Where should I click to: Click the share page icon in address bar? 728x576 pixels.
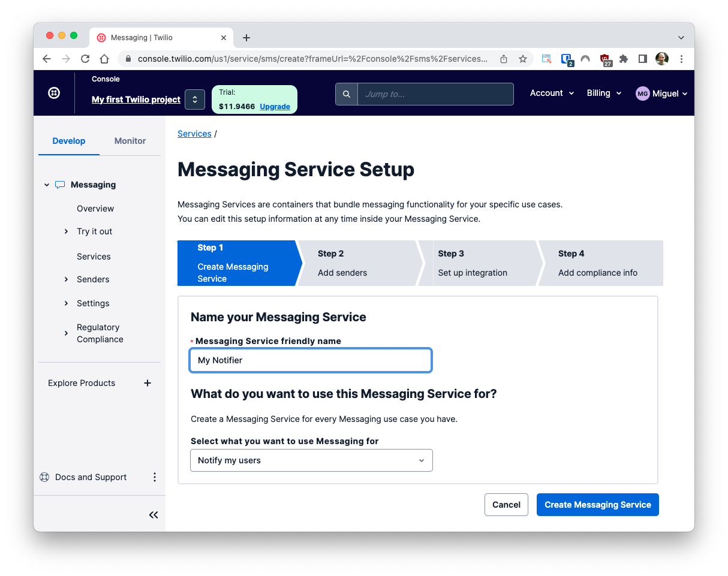click(x=504, y=59)
